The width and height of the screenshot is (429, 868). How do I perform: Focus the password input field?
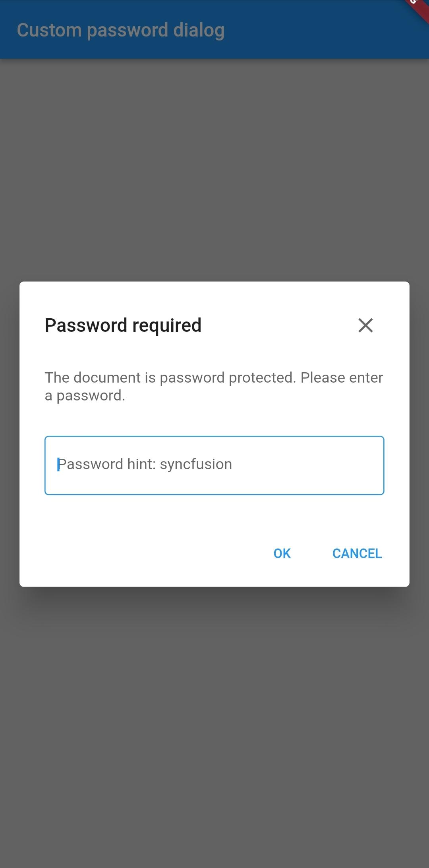(x=214, y=465)
